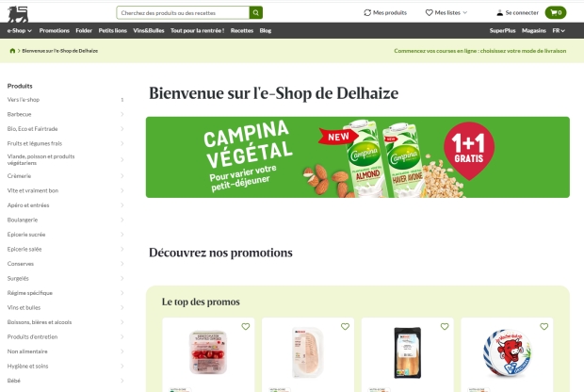Screen dimensions: 584x392
Task: Expand the e-Shop menu
Action: click(20, 30)
